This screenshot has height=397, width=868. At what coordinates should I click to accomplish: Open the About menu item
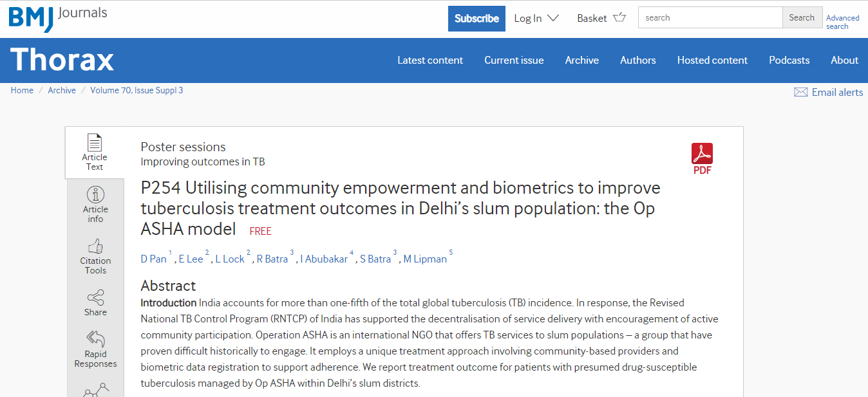[845, 60]
